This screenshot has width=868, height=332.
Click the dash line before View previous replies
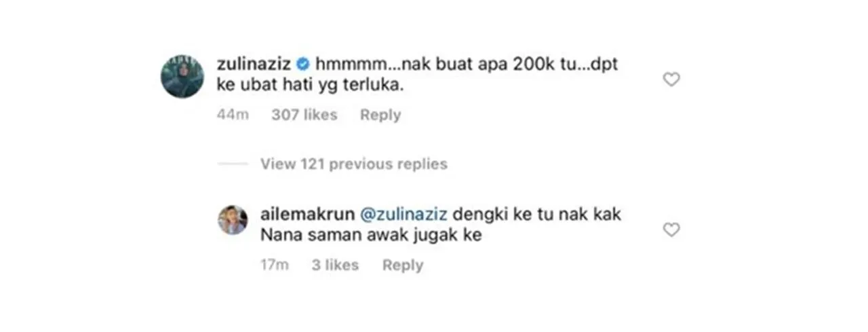[x=233, y=164]
